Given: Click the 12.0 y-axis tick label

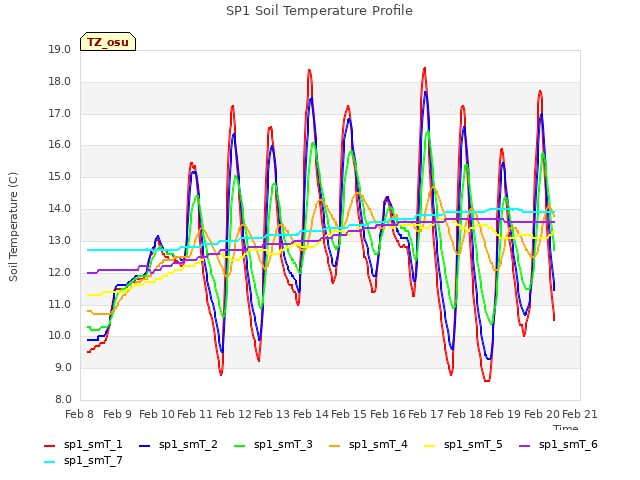Looking at the screenshot, I should (60, 272).
